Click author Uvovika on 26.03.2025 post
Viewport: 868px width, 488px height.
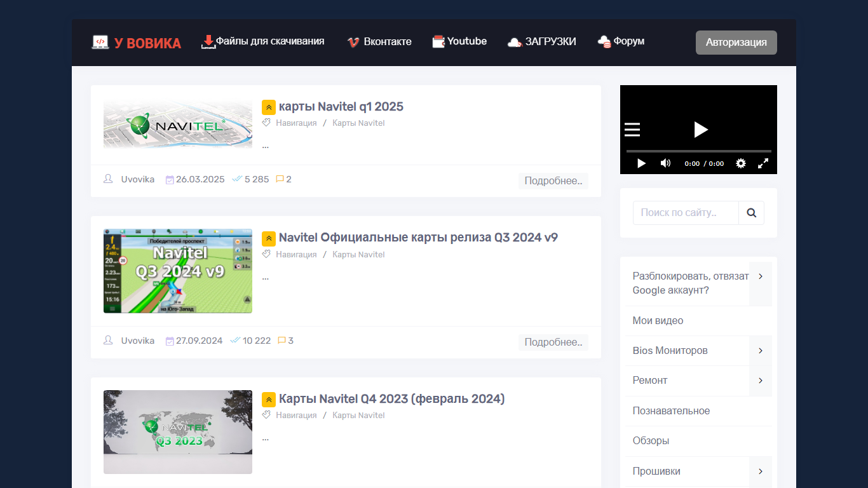[138, 179]
